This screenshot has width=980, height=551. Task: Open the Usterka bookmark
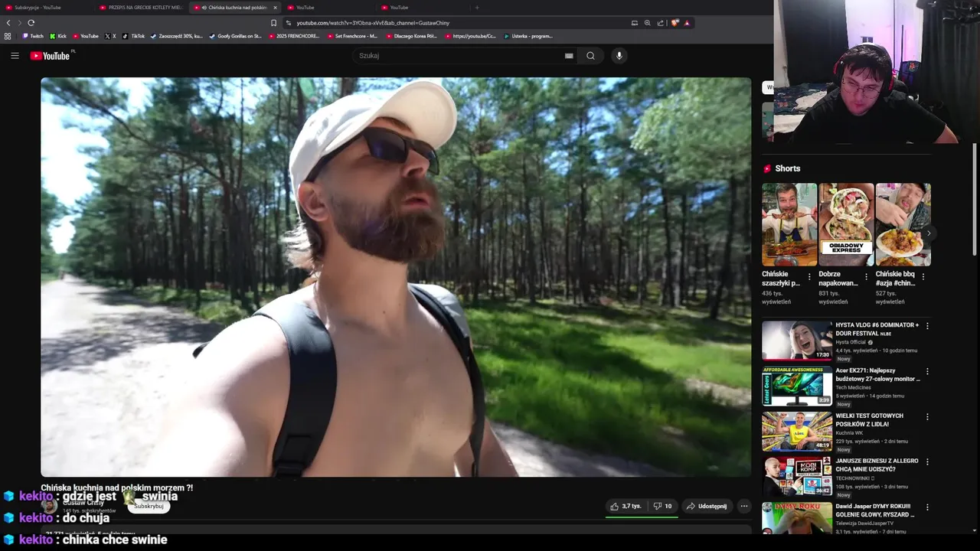pyautogui.click(x=528, y=36)
